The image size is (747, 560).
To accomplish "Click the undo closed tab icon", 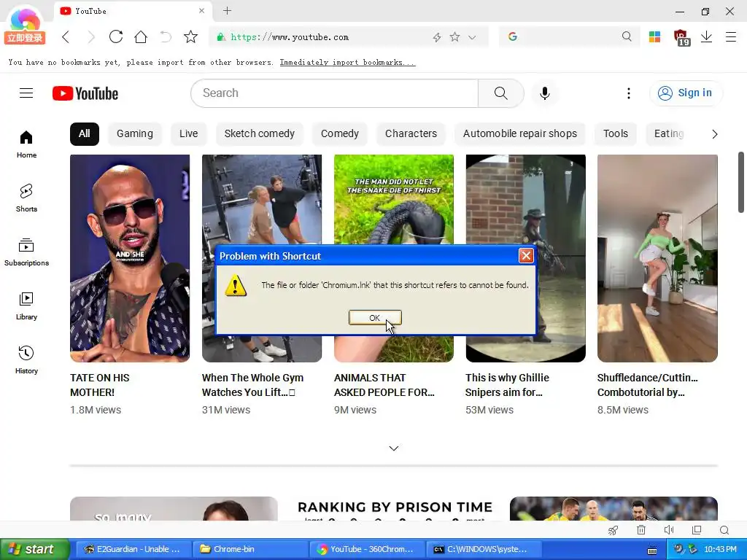I will point(166,37).
